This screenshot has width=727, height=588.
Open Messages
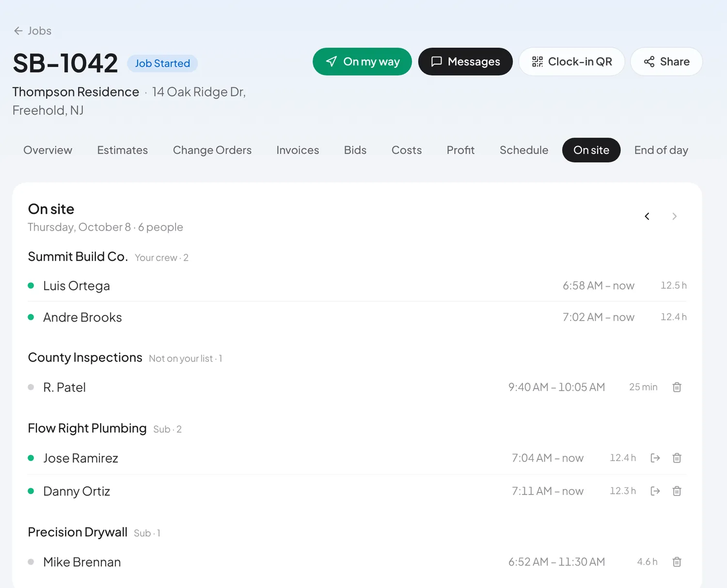(x=465, y=62)
